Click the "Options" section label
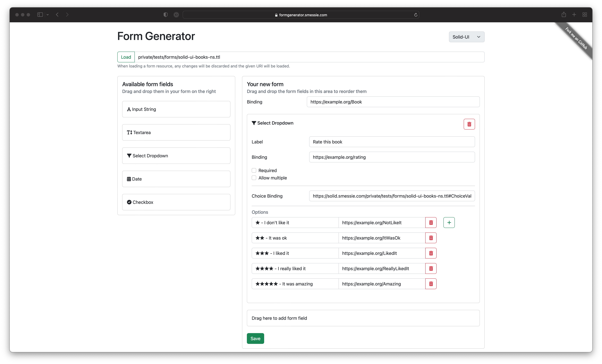 point(260,212)
